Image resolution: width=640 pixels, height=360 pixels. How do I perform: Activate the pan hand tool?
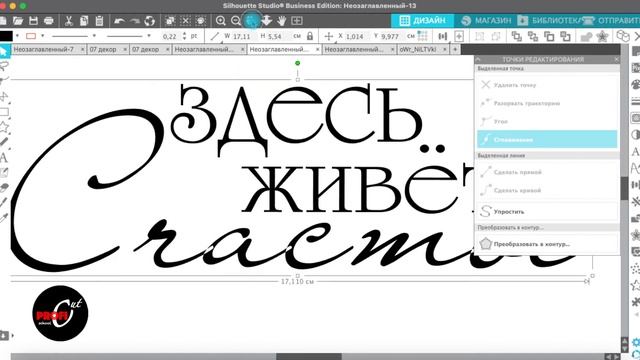282,21
